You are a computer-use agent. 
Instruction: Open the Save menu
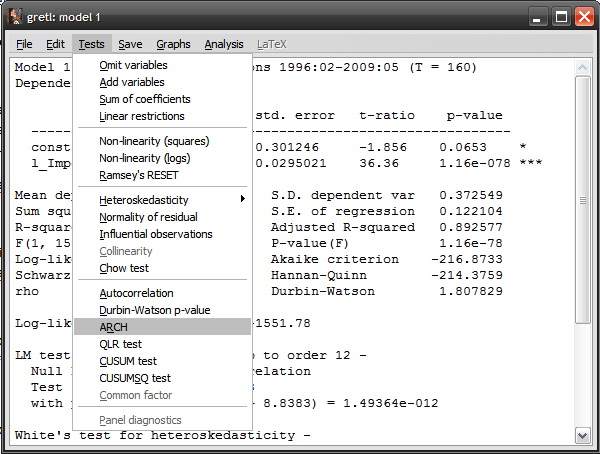[x=130, y=44]
